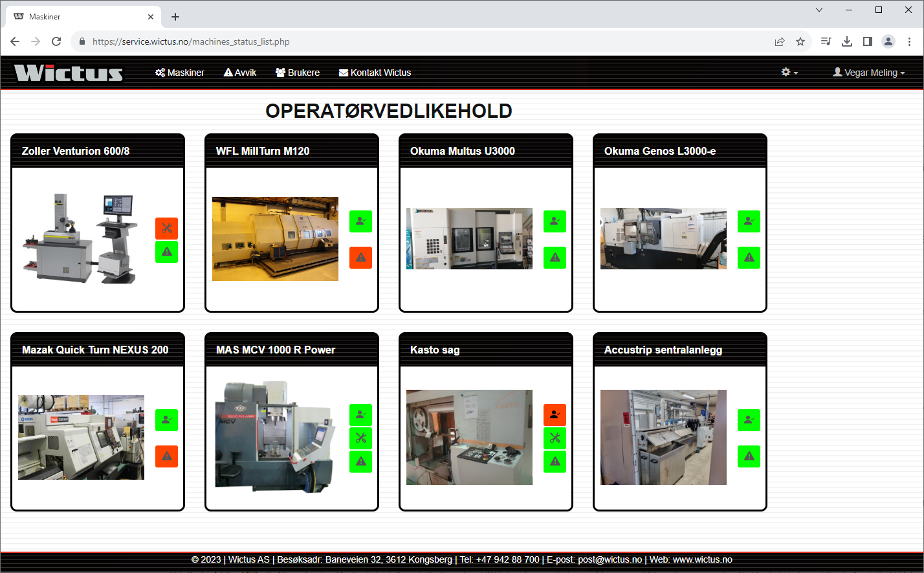
Task: Click the MAS MCV 1000 R Power photo
Action: tap(275, 437)
